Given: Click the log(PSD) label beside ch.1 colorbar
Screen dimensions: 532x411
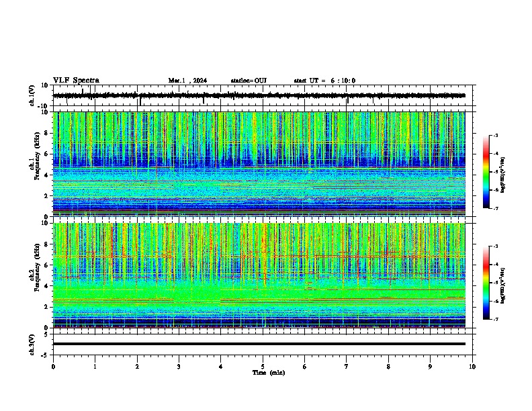Looking at the screenshot, I should coord(503,175).
